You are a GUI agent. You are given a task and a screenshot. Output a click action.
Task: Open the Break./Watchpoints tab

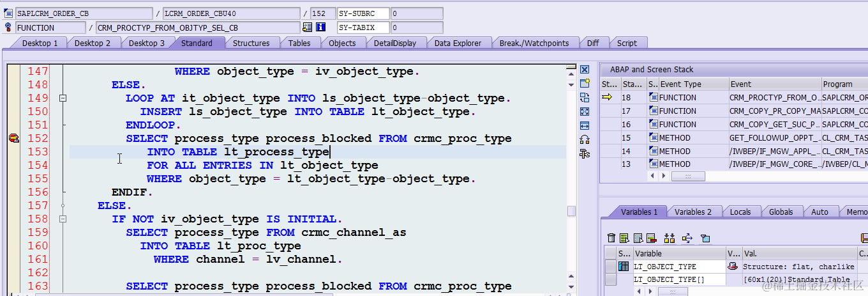pyautogui.click(x=534, y=43)
